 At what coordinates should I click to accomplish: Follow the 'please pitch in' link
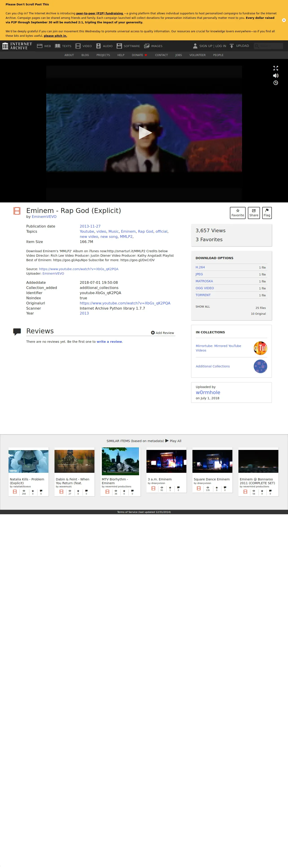click(x=55, y=36)
